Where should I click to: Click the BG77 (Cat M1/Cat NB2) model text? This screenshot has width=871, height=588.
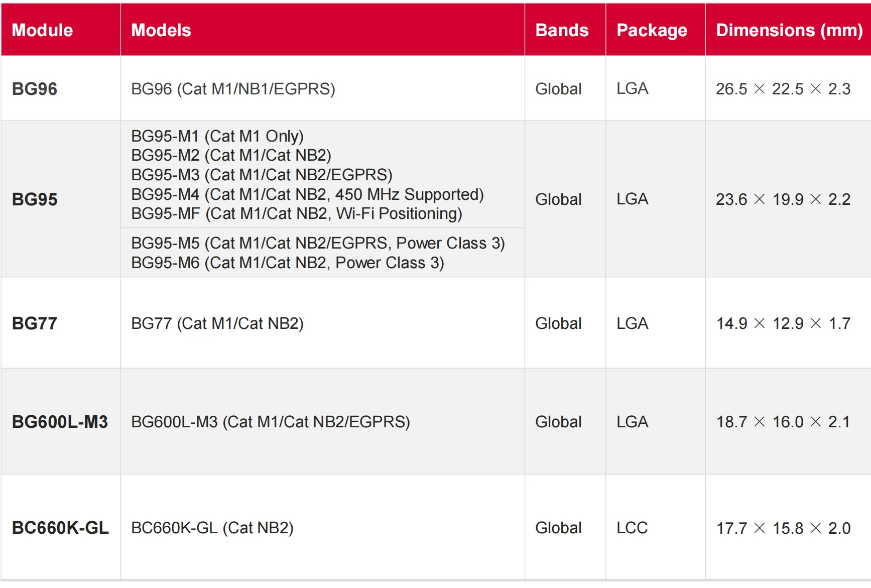(217, 323)
